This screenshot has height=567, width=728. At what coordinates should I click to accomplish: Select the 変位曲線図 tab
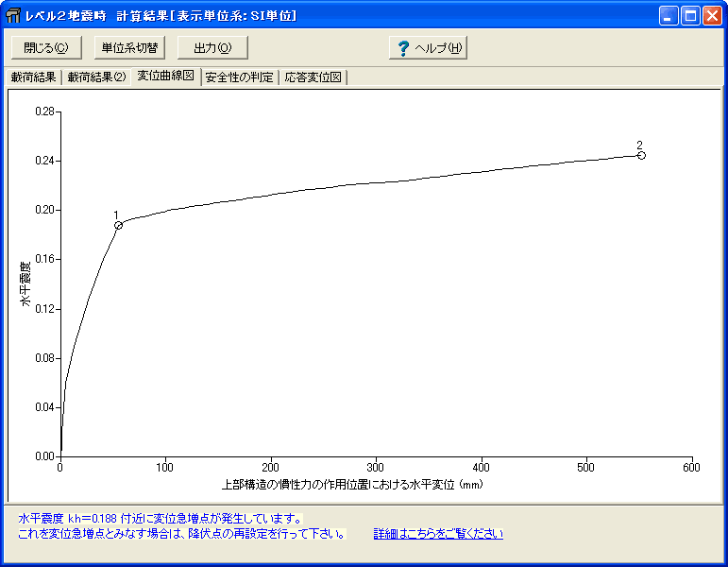[x=166, y=76]
